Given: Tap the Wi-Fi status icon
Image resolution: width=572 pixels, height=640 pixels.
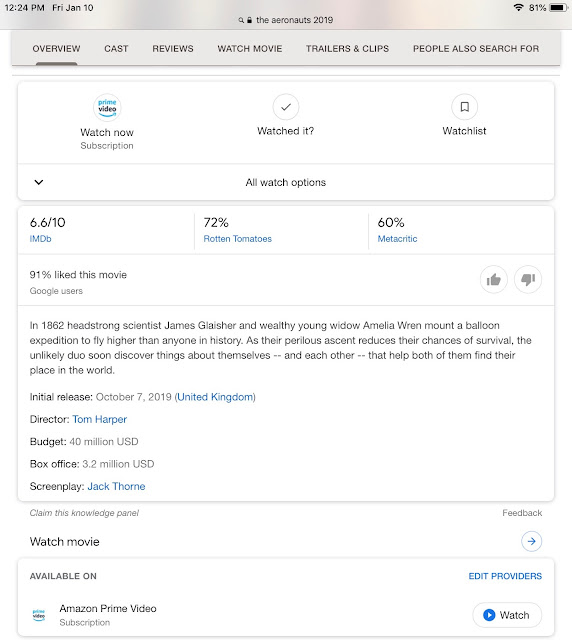Looking at the screenshot, I should pos(519,7).
